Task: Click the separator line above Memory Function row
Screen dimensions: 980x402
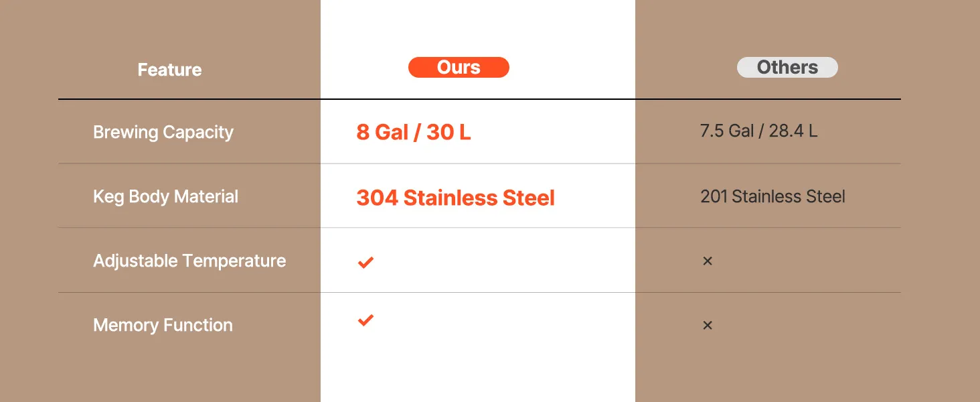Action: (479, 292)
